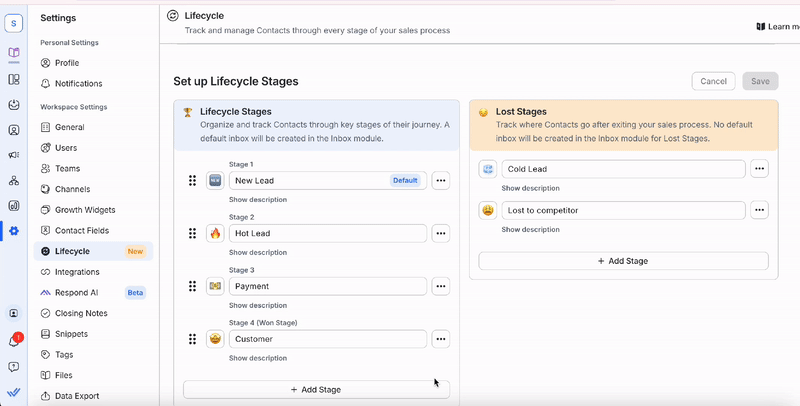Image resolution: width=800 pixels, height=406 pixels.
Task: Click the Cold Lead emoji icon
Action: pyautogui.click(x=487, y=169)
